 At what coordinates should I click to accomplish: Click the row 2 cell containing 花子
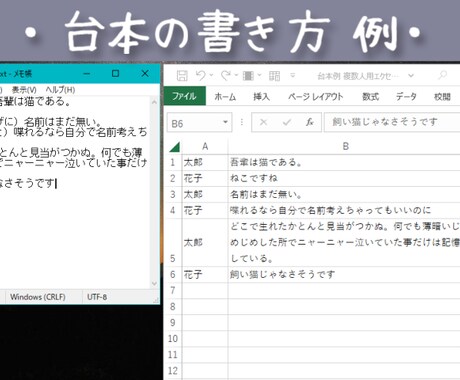[205, 178]
